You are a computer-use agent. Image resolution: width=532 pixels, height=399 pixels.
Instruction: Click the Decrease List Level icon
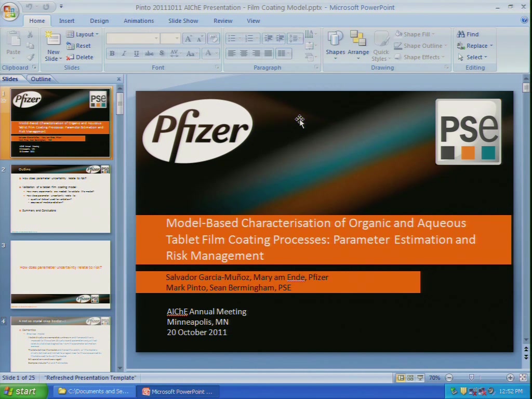(269, 38)
